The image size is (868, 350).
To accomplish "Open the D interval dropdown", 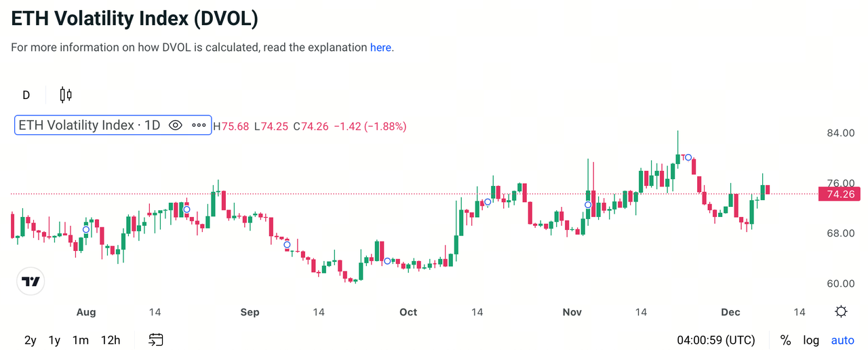I will point(26,95).
